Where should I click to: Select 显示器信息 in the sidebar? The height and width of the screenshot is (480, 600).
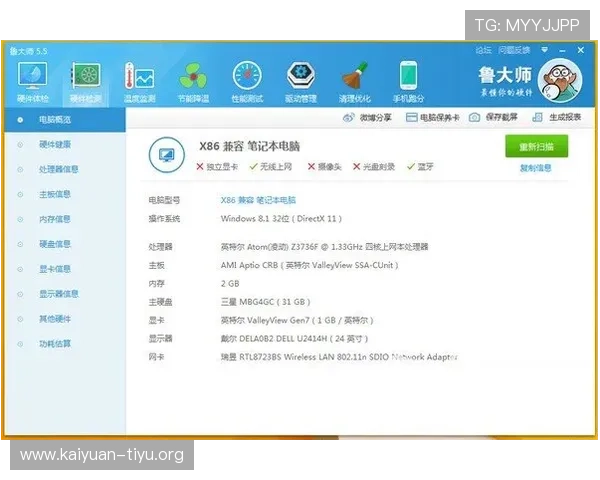65,294
